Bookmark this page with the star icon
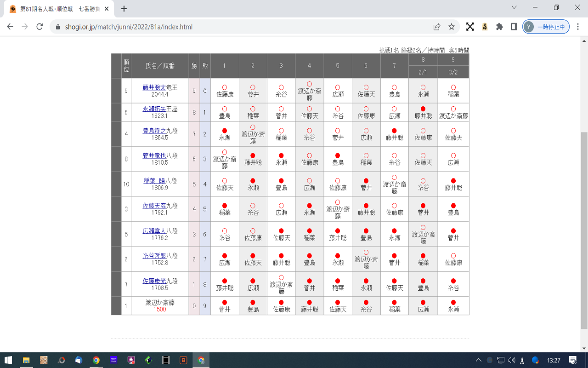The width and height of the screenshot is (588, 368). (x=452, y=27)
